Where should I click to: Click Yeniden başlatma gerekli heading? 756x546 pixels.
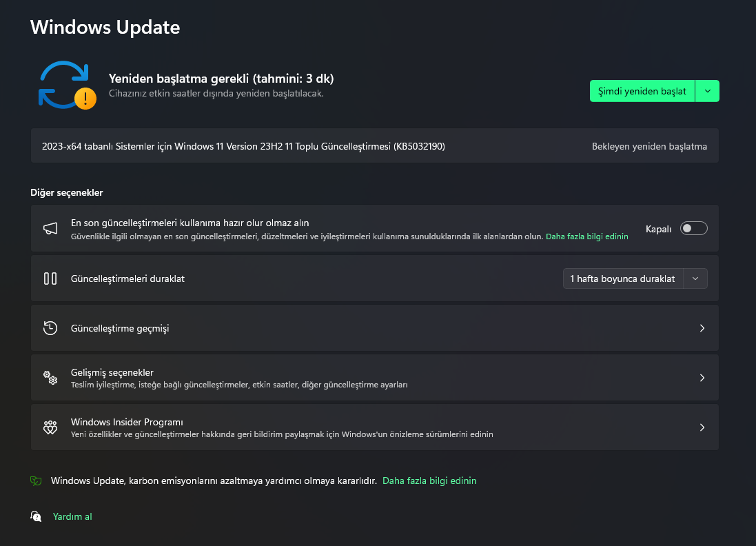221,79
